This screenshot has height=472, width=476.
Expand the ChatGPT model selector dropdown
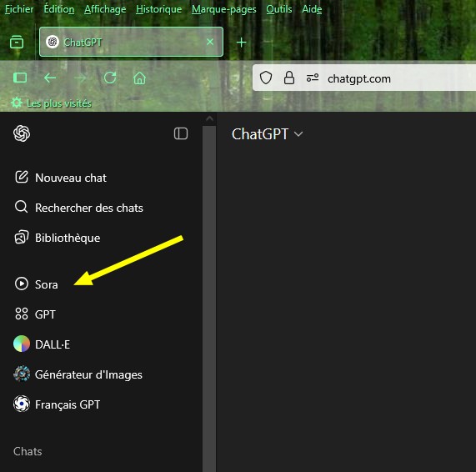click(x=267, y=134)
